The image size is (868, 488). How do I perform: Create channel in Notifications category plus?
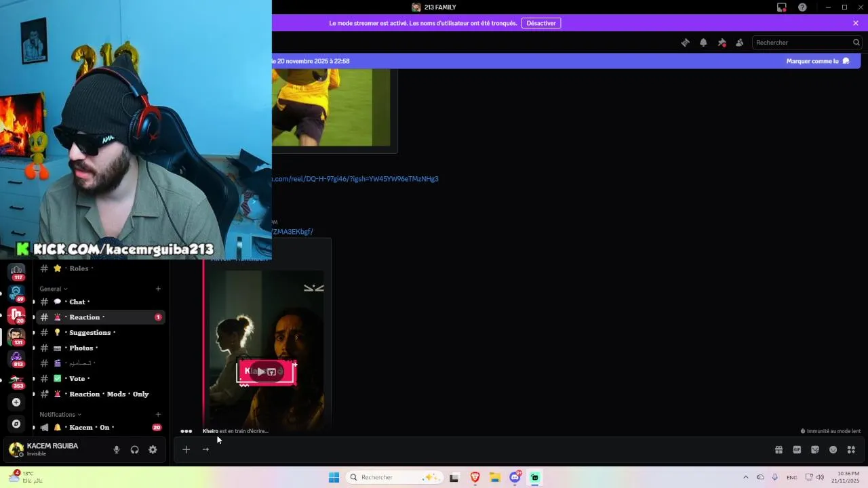point(158,414)
